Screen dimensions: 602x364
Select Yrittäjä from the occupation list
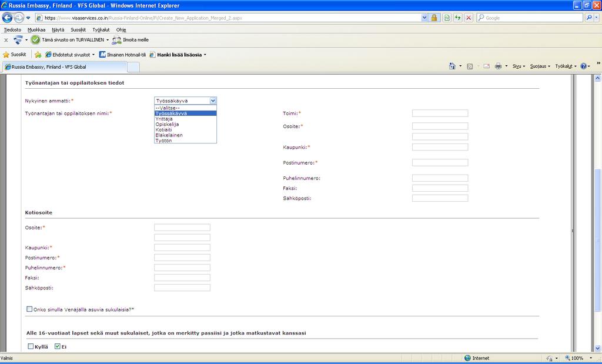tap(185, 119)
